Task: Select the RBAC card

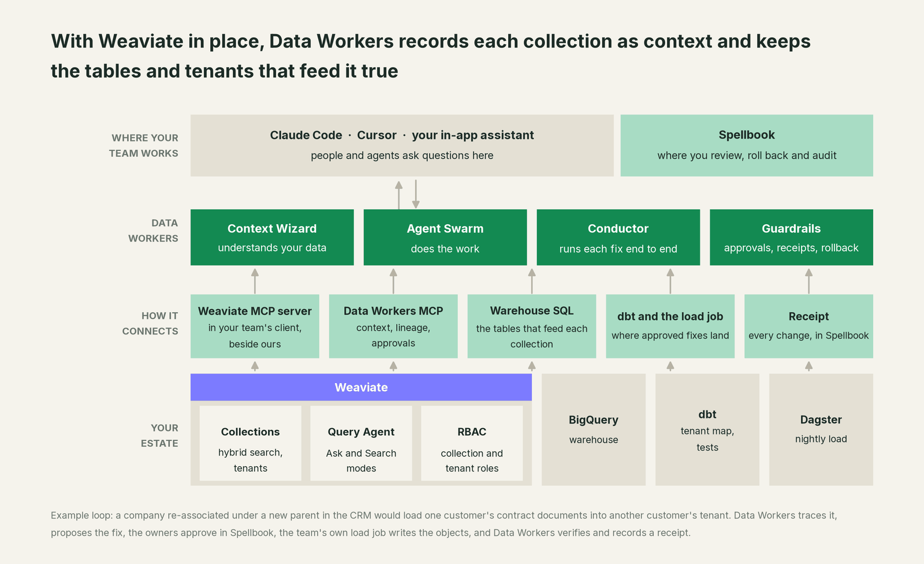Action: [472, 443]
